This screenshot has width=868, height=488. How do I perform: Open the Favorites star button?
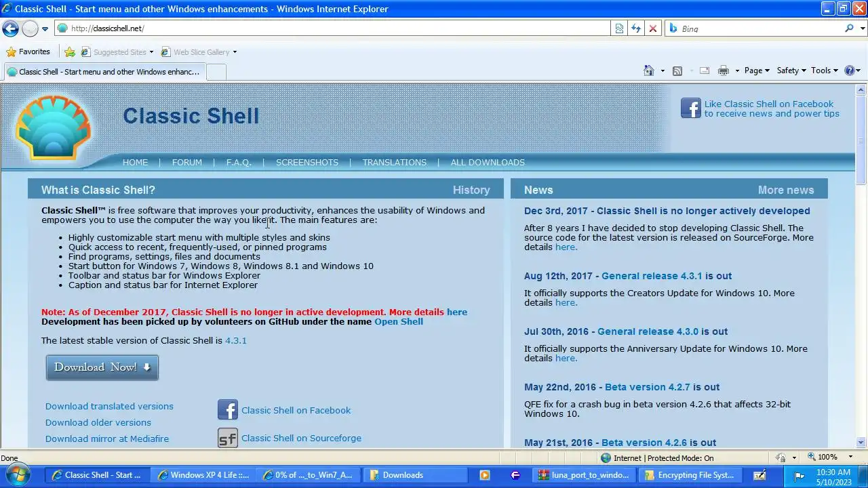tap(28, 52)
